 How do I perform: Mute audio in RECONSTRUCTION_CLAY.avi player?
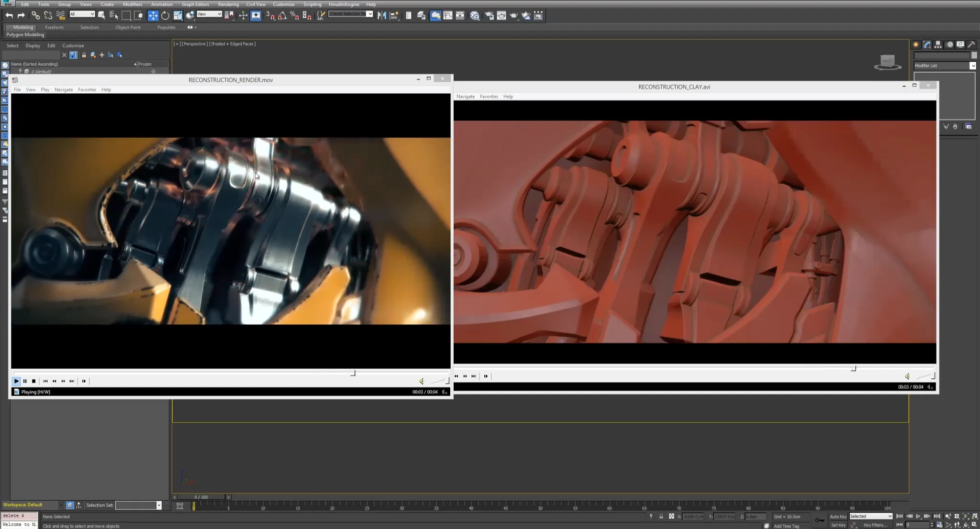point(907,376)
